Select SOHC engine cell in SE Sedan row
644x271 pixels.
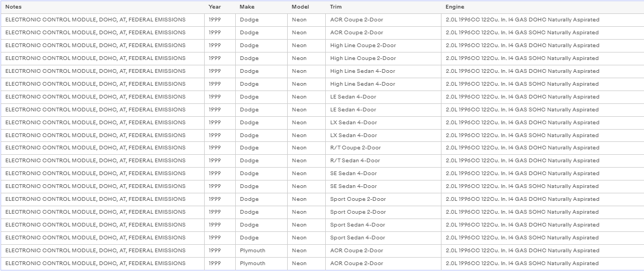(x=543, y=186)
